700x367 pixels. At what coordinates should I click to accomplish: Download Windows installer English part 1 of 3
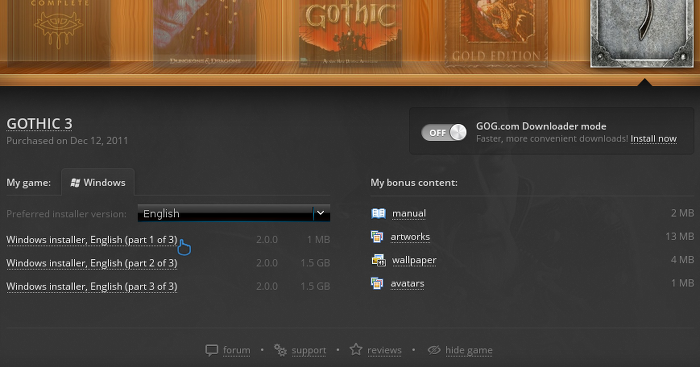92,240
